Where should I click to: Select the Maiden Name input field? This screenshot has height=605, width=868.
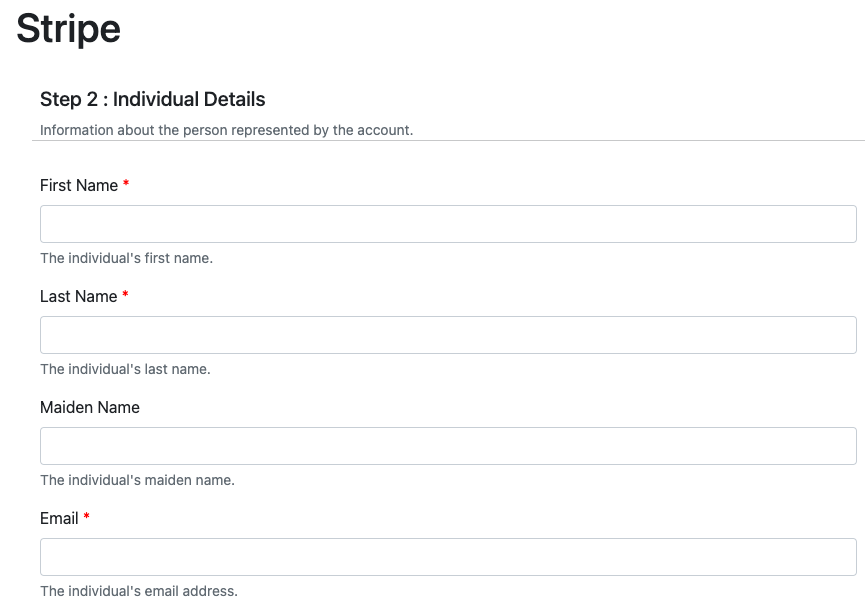click(448, 446)
